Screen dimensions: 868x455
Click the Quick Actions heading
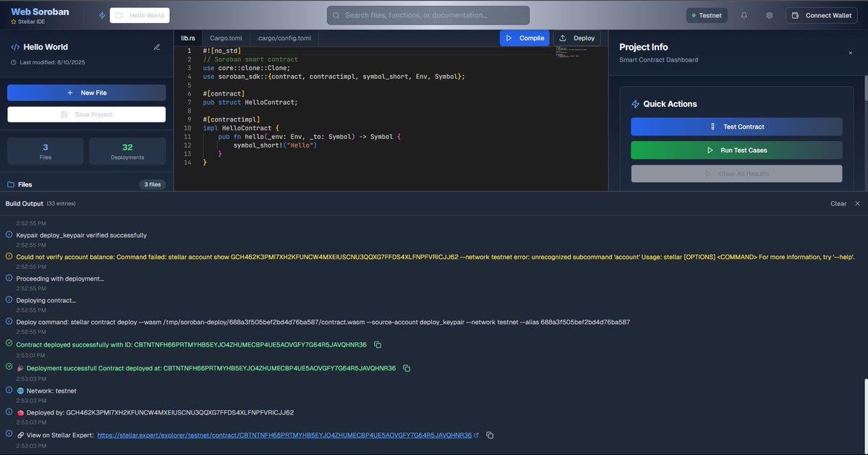click(x=670, y=103)
